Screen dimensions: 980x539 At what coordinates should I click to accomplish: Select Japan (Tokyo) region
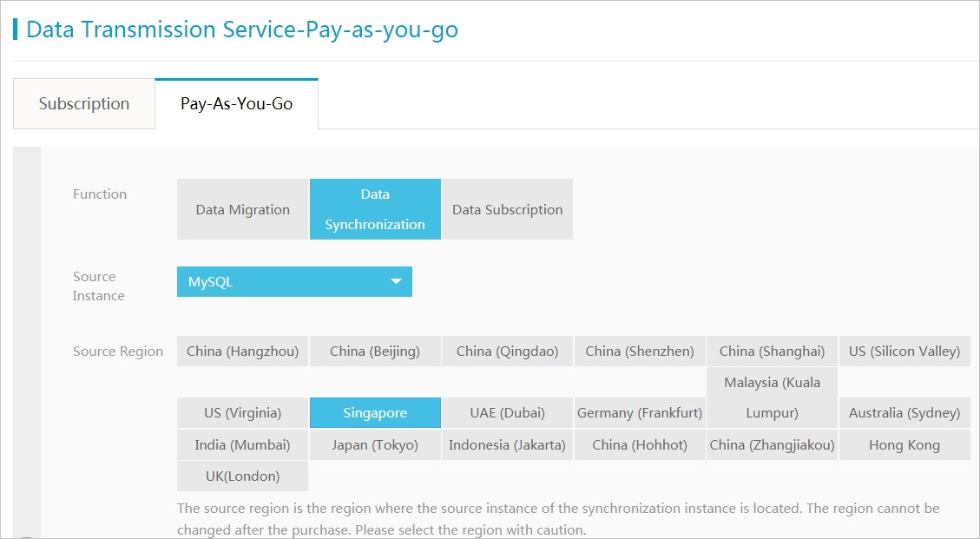[375, 445]
